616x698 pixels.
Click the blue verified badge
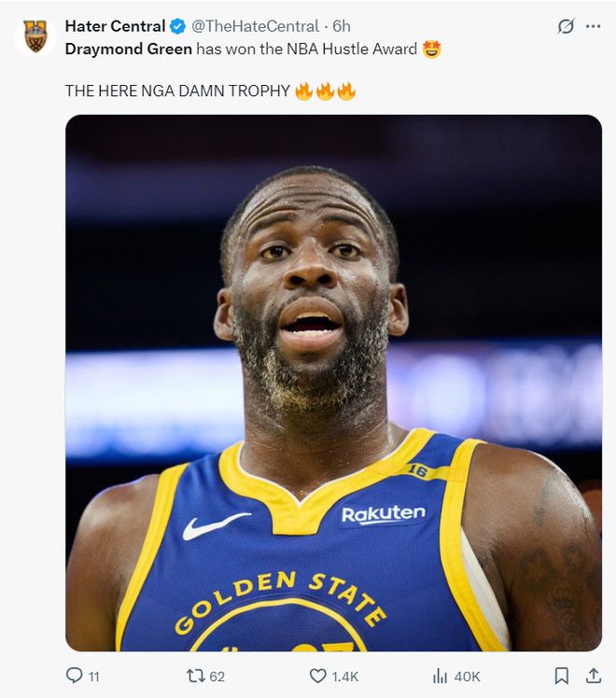click(x=177, y=26)
